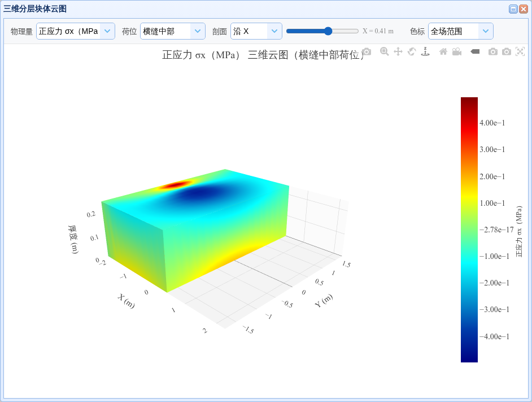Expand plot to fullscreen with the arrows icon
532x402 pixels.
520,51
